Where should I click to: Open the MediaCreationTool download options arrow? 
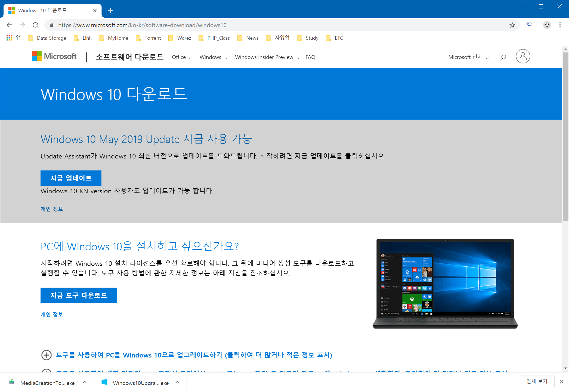(85, 382)
